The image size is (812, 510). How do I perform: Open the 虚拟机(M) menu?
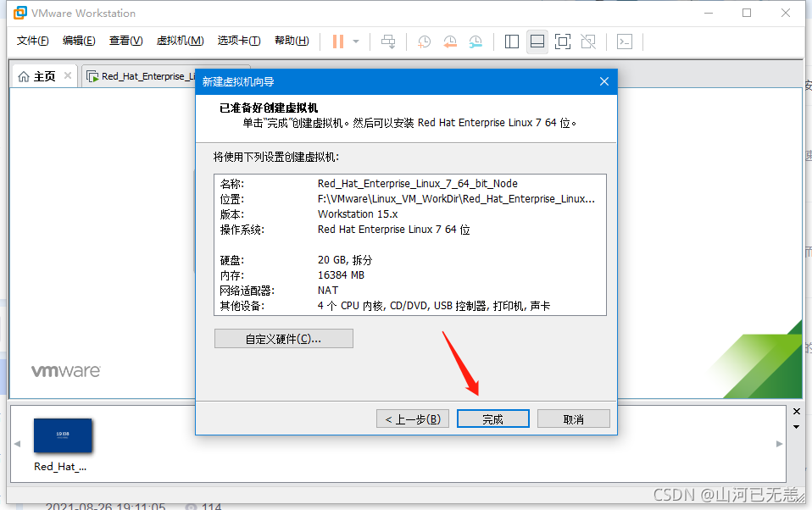coord(181,41)
